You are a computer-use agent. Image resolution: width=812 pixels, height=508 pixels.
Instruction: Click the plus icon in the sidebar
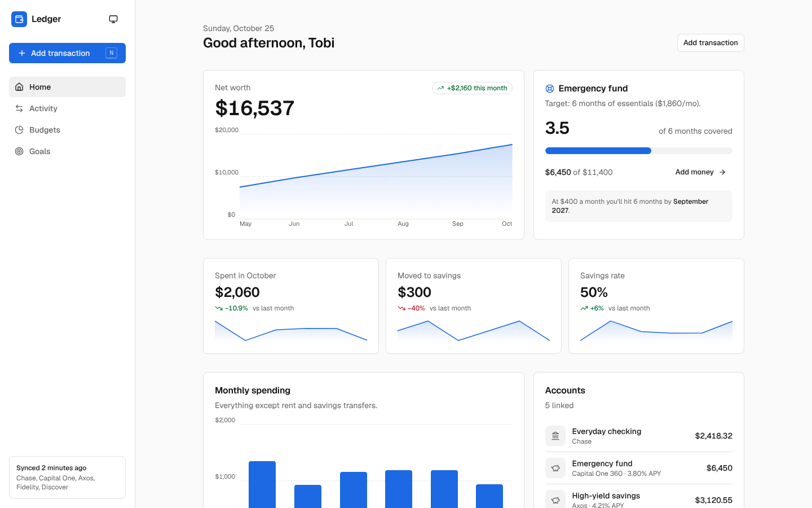pyautogui.click(x=22, y=53)
